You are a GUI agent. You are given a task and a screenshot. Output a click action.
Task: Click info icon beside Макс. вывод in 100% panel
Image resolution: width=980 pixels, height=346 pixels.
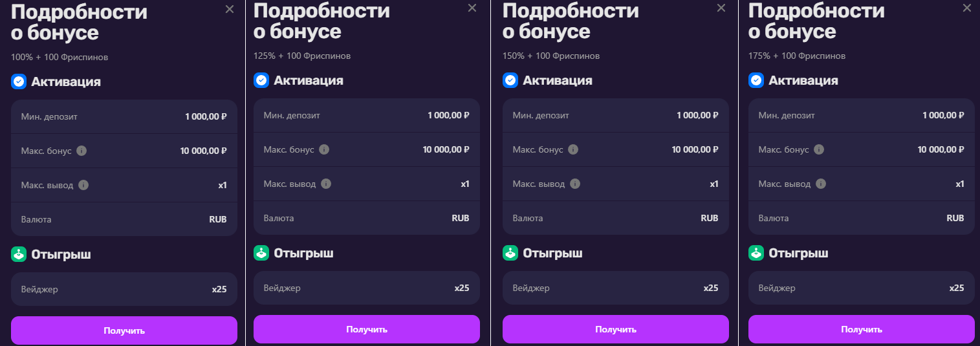tap(83, 185)
